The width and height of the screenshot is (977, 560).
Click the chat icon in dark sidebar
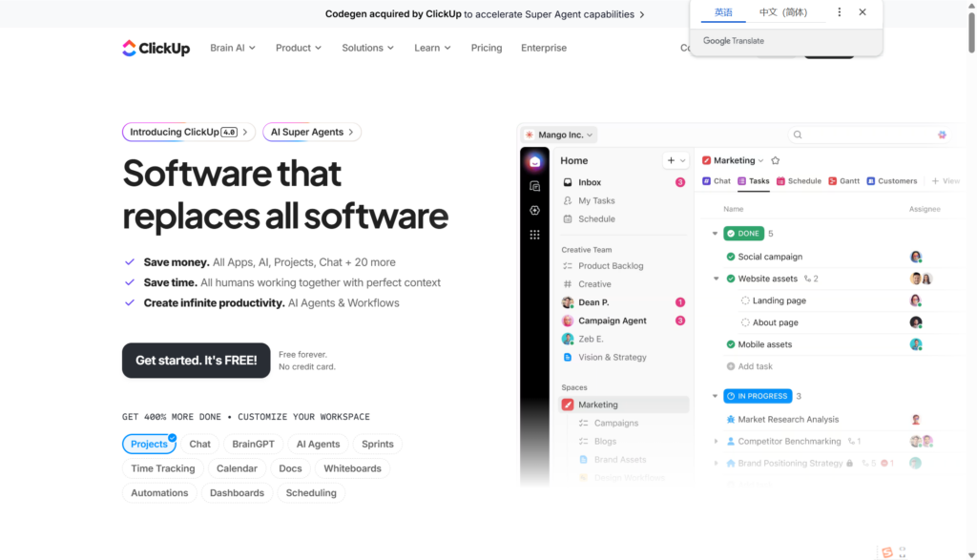pos(534,186)
